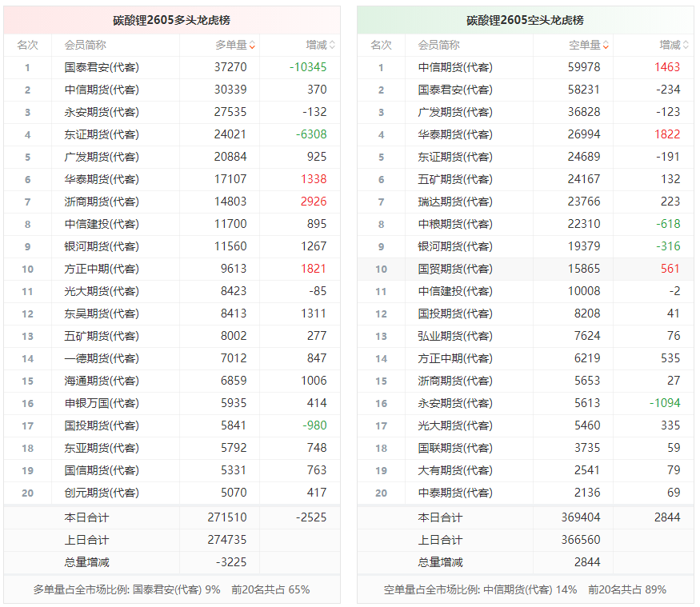Select 中粮期货(代客) row
Screen dimensions: 700x607
(x=526, y=224)
